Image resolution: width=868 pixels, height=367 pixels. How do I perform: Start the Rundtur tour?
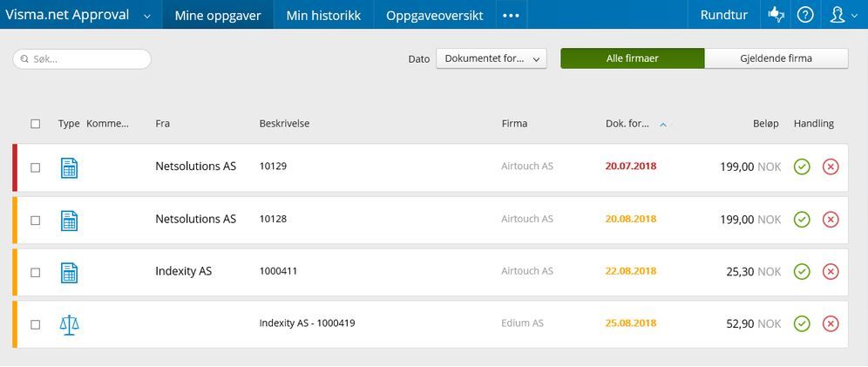pyautogui.click(x=724, y=15)
